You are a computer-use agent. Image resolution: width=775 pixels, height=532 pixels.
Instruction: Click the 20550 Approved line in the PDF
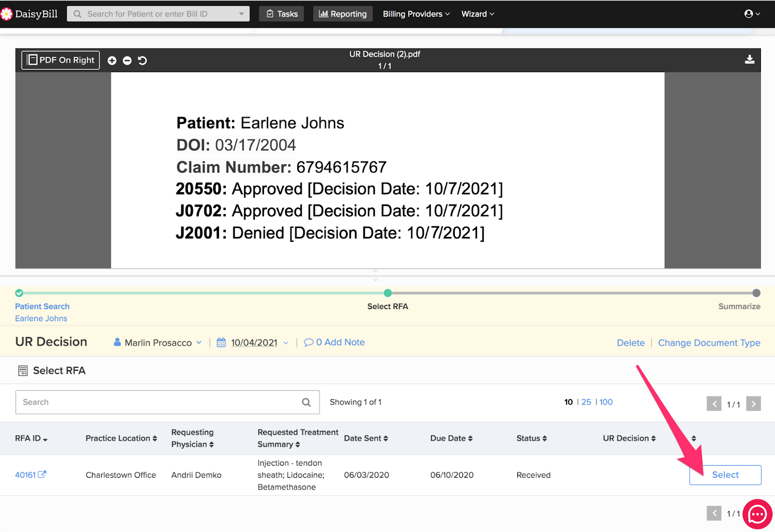click(339, 189)
